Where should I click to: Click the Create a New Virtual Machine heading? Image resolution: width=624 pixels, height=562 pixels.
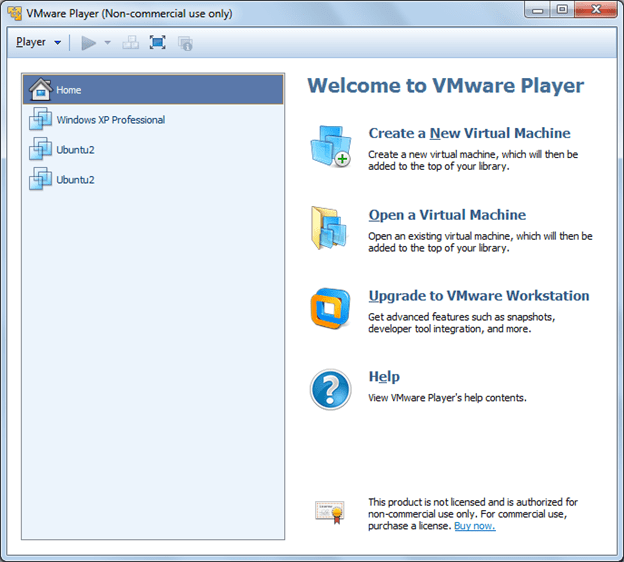click(469, 133)
